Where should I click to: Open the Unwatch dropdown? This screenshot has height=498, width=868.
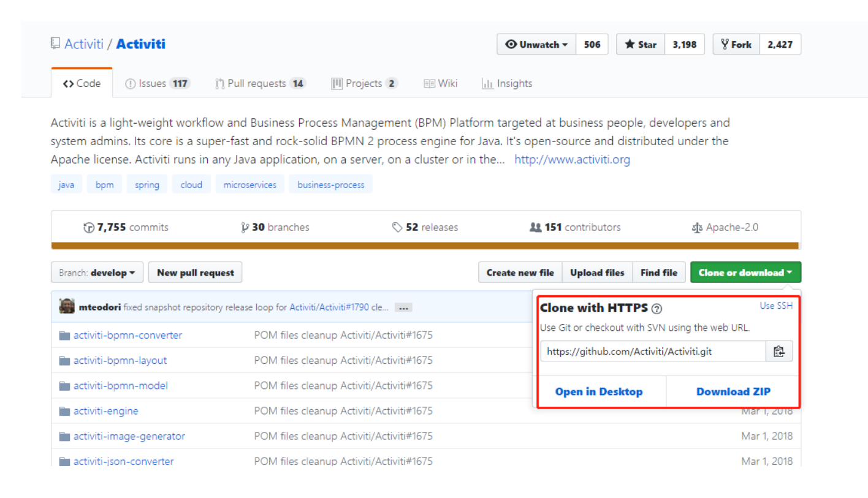pyautogui.click(x=536, y=45)
